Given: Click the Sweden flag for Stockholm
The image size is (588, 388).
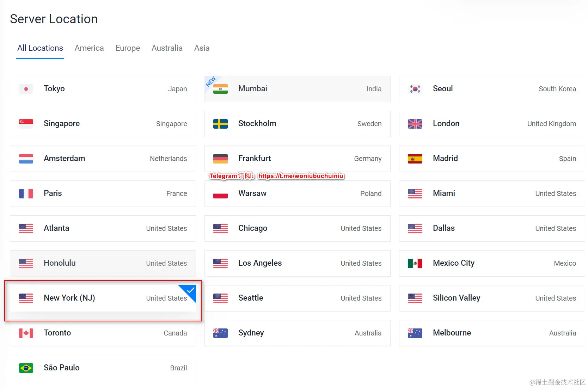Looking at the screenshot, I should [221, 124].
